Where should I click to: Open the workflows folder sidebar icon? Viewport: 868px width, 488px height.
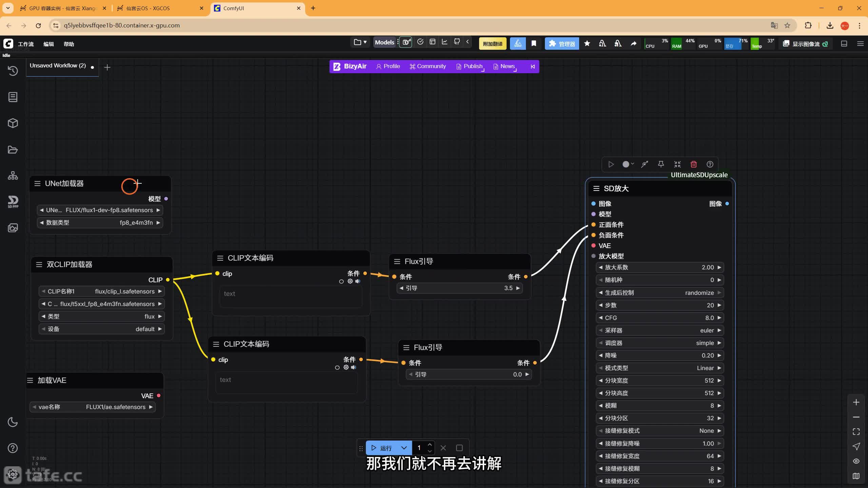pos(13,149)
